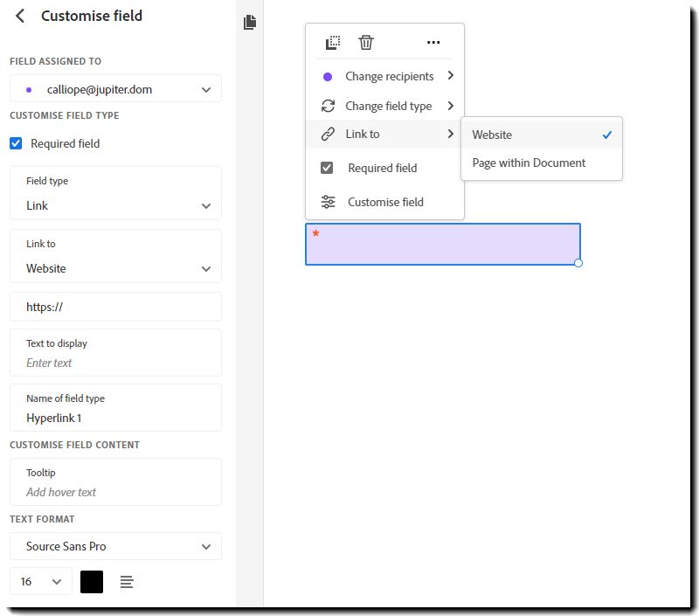
Task: Click the Name of field type input
Action: pyautogui.click(x=115, y=407)
